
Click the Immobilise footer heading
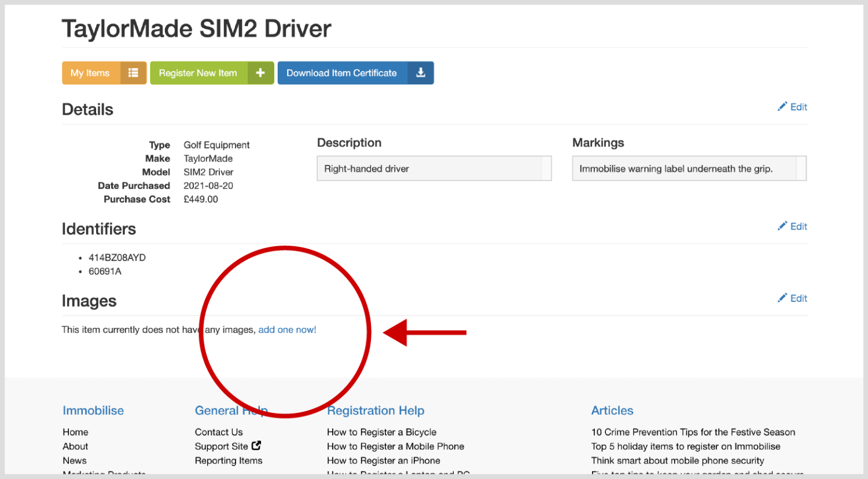click(x=93, y=410)
